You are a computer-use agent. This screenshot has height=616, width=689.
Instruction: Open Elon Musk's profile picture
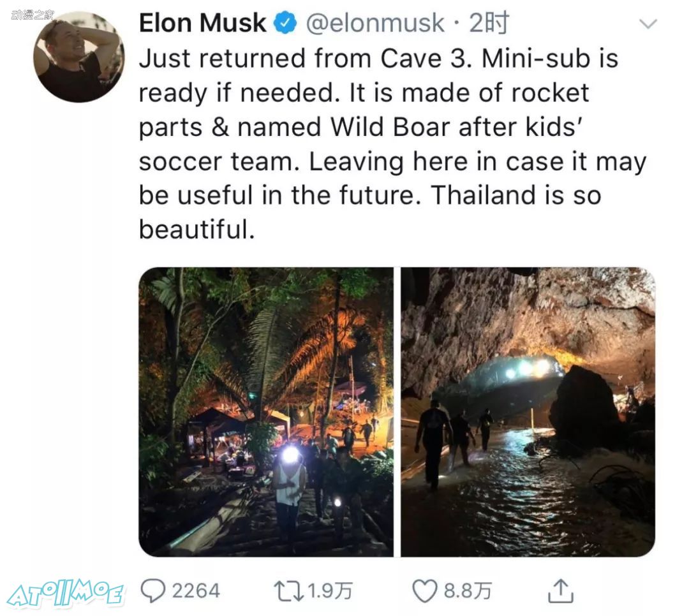pos(78,57)
